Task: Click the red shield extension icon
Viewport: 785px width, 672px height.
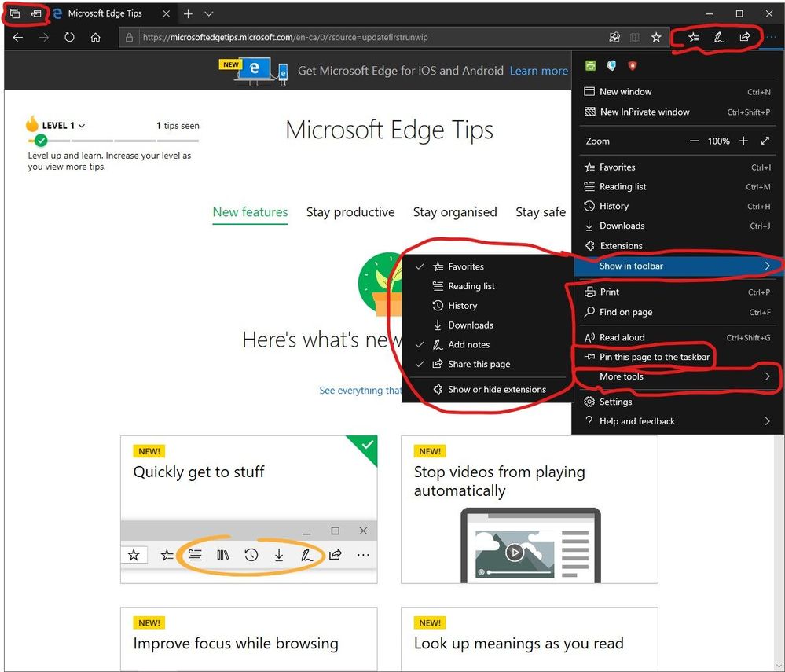Action: 633,65
